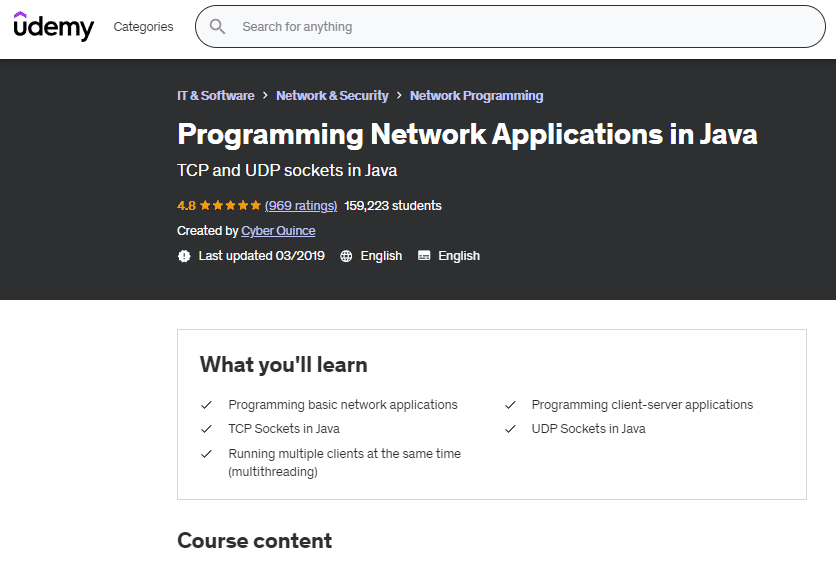Viewport: 836px width, 575px height.
Task: Click the last updated alert badge icon
Action: [184, 256]
